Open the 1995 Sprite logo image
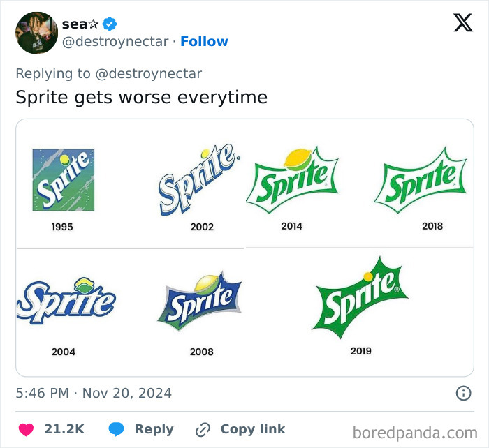The width and height of the screenshot is (489, 448). 63,180
